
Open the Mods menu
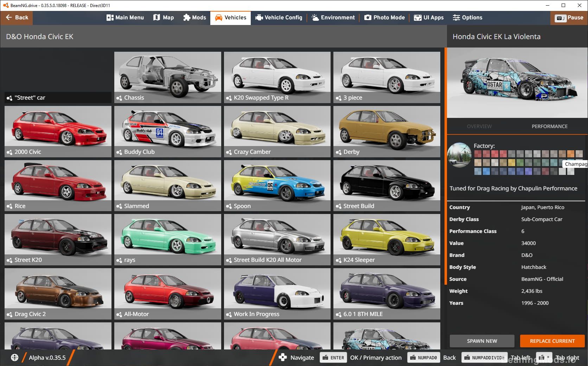tap(194, 18)
